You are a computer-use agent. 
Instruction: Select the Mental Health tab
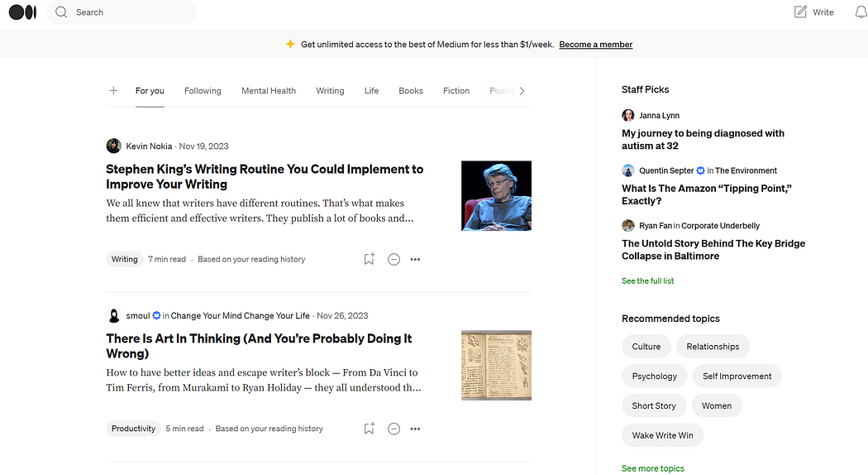[x=269, y=91]
